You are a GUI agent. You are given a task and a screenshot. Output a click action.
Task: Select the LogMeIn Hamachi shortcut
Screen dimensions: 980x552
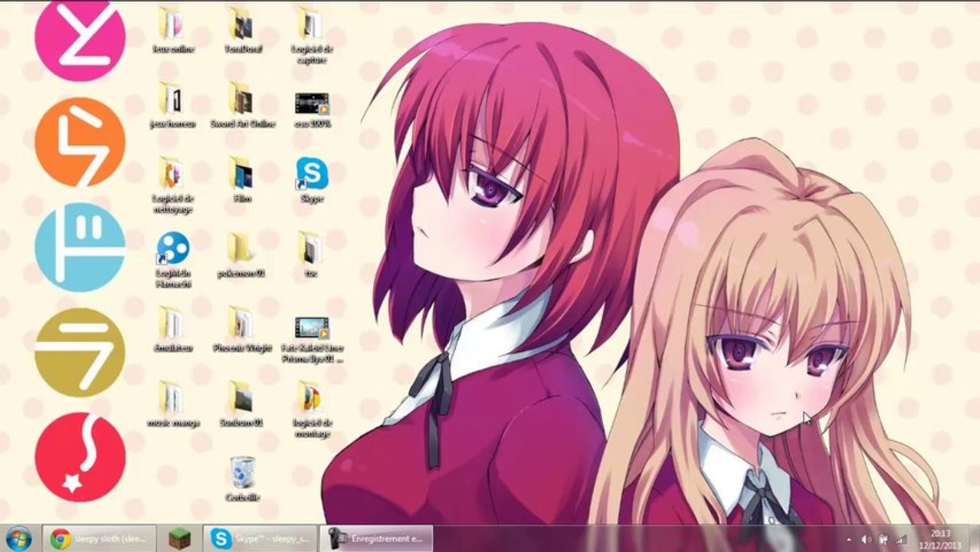pyautogui.click(x=172, y=260)
